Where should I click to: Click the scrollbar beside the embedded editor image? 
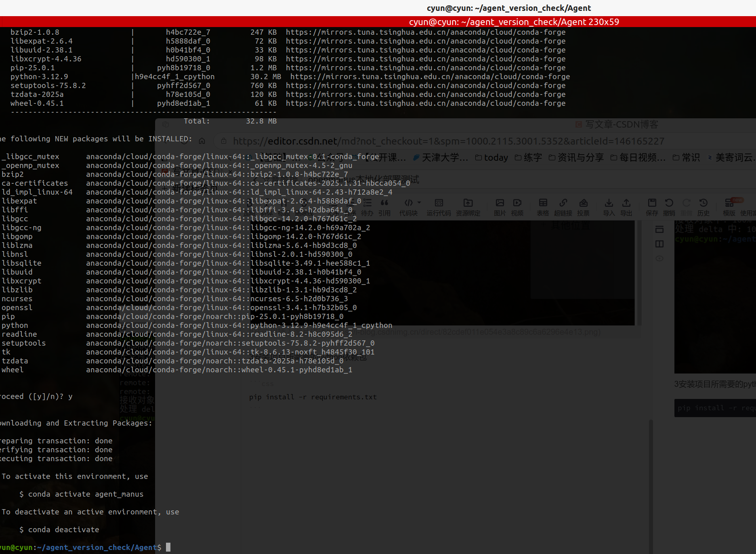point(639,273)
